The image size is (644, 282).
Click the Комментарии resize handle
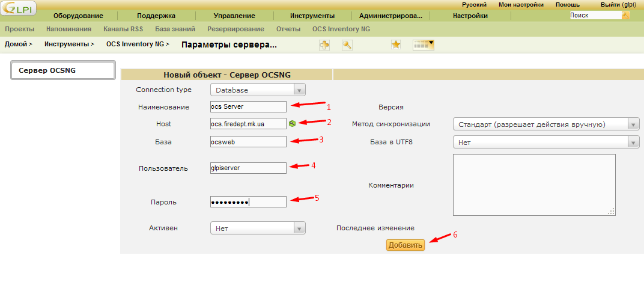coord(611,211)
